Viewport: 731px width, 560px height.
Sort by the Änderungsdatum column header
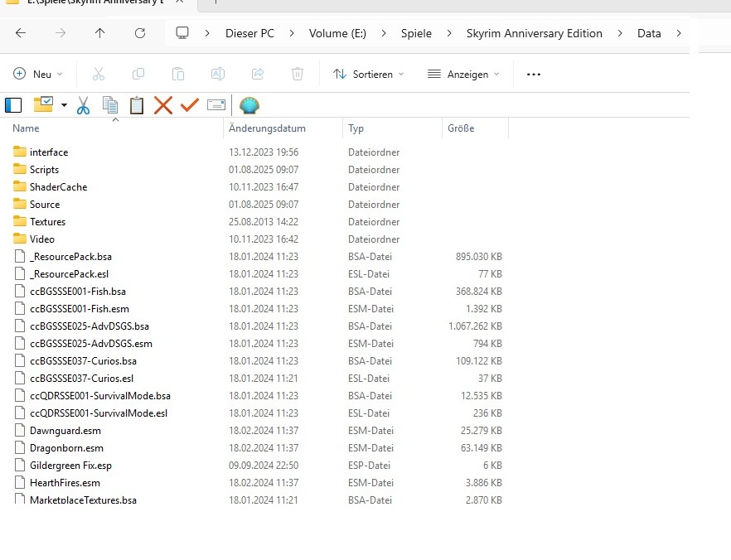click(268, 128)
